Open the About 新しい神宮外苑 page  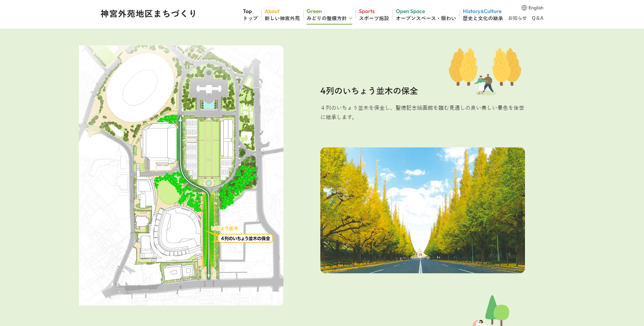(x=282, y=15)
